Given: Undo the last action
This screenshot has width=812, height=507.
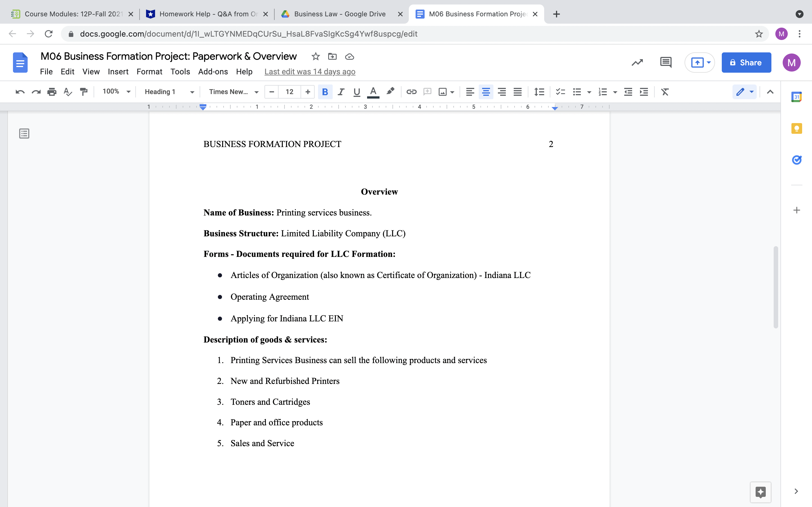Looking at the screenshot, I should point(20,92).
